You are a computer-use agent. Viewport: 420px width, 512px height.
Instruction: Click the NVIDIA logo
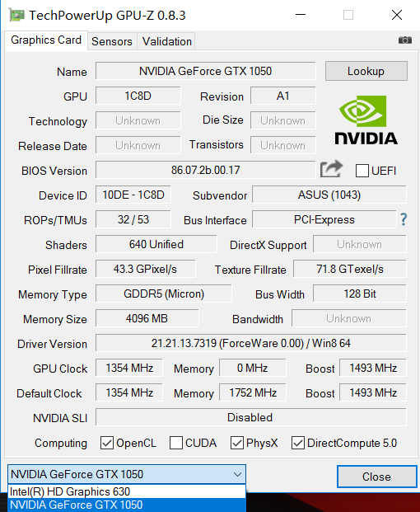tap(366, 120)
